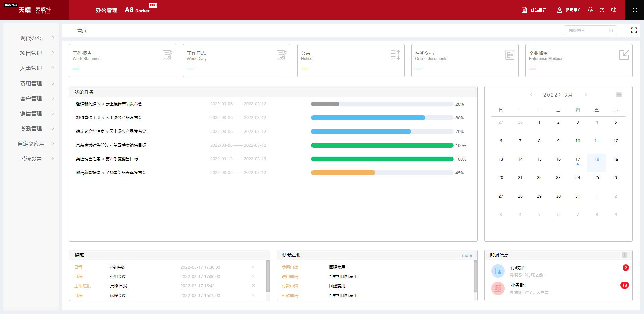Open the Enterprise Mailbox card icon

pyautogui.click(x=624, y=55)
